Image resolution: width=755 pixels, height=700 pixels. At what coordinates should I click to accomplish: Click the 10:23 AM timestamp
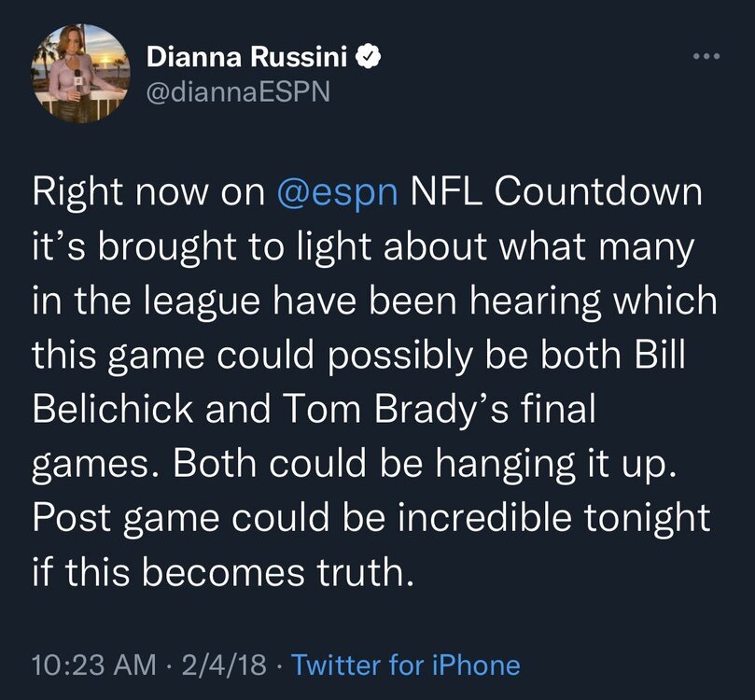94,665
